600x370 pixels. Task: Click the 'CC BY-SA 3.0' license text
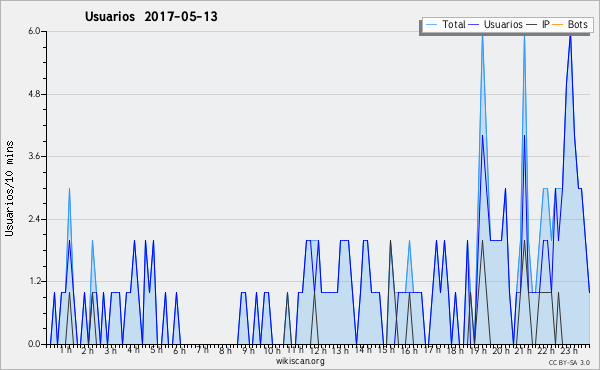coord(569,362)
